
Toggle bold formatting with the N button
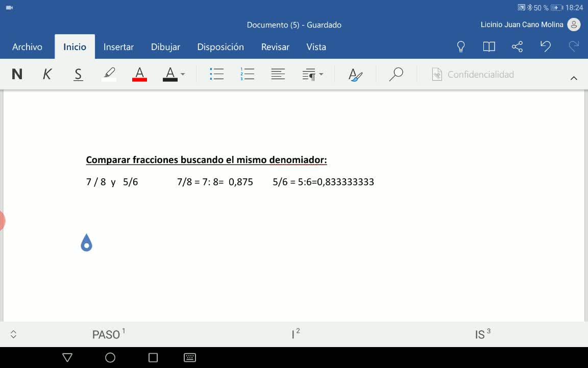click(x=17, y=74)
